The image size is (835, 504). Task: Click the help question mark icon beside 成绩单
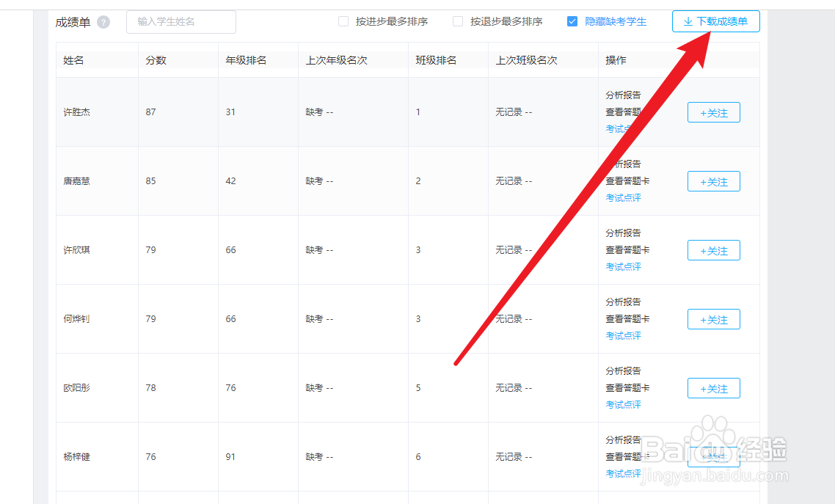[x=104, y=22]
